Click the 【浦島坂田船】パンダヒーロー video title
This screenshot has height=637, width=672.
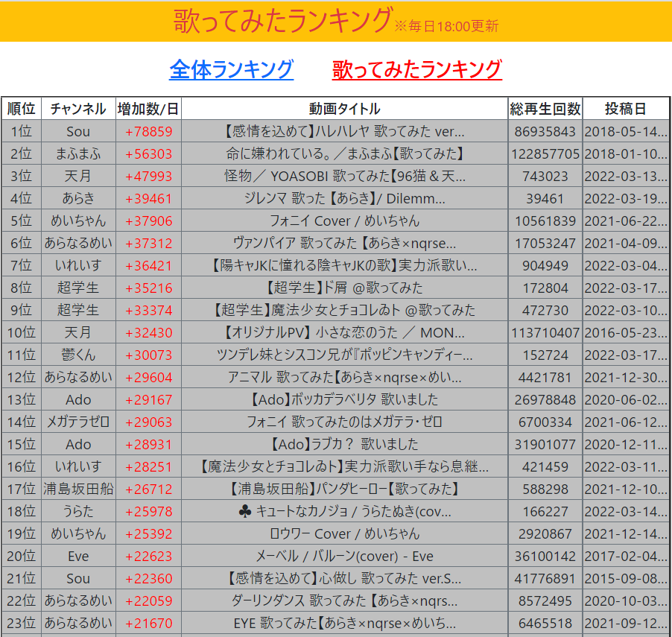point(345,489)
